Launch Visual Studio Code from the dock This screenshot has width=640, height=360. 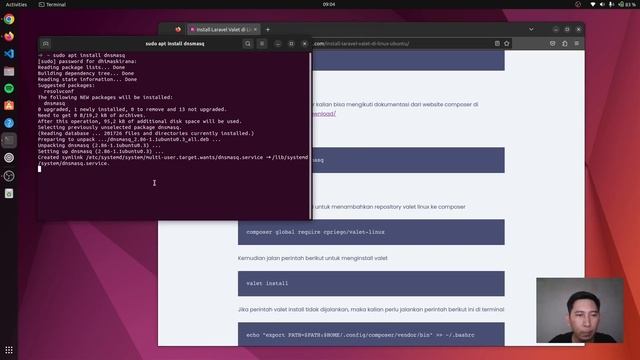pyautogui.click(x=9, y=54)
